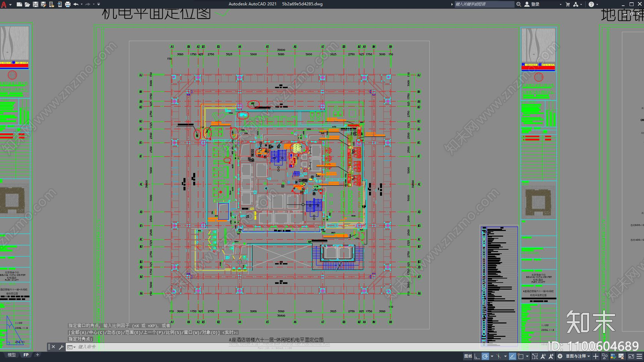Open an existing drawing file
The width and height of the screenshot is (644, 362).
(x=27, y=4)
